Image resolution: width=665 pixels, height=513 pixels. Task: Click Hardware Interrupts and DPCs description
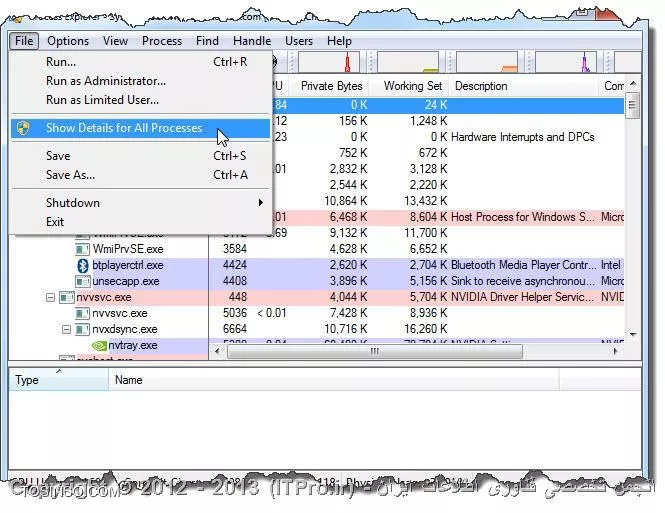coord(522,137)
